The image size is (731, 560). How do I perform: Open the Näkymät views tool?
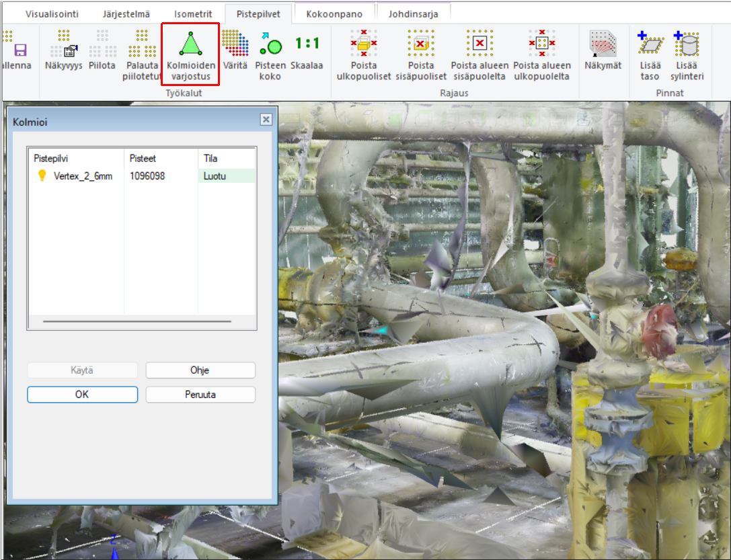603,44
